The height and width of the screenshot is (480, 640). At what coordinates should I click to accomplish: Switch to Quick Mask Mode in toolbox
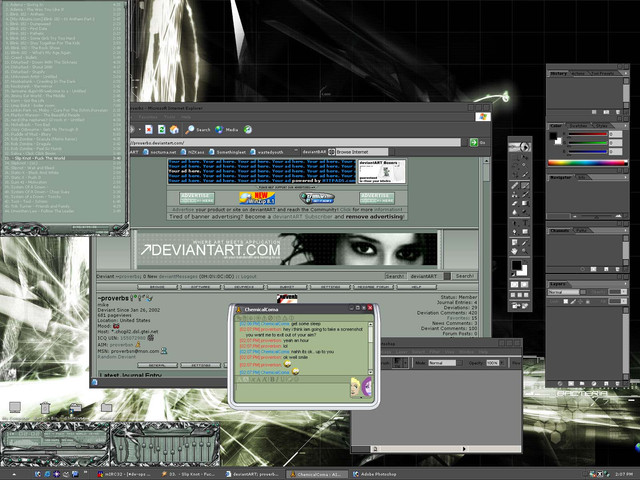524,284
